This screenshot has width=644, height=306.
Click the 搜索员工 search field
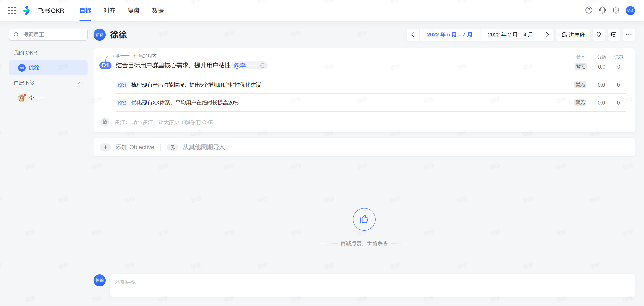[x=48, y=35]
